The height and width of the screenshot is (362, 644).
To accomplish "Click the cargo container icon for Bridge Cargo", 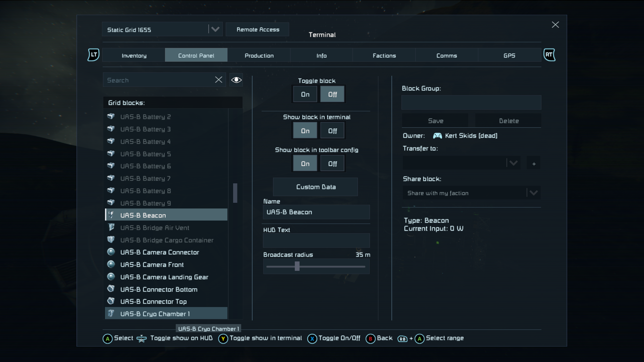I will (x=111, y=240).
